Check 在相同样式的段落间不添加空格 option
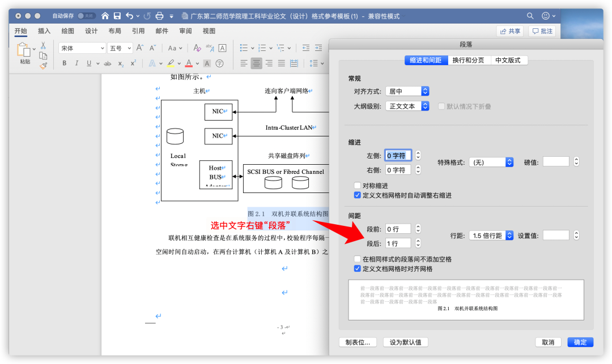The image size is (612, 364). (358, 259)
